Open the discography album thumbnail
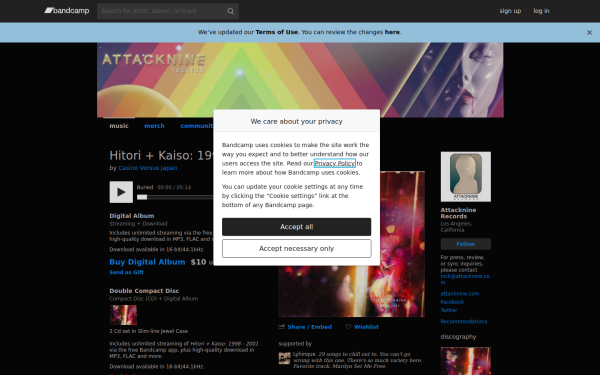This screenshot has width=600, height=375. coord(465,361)
